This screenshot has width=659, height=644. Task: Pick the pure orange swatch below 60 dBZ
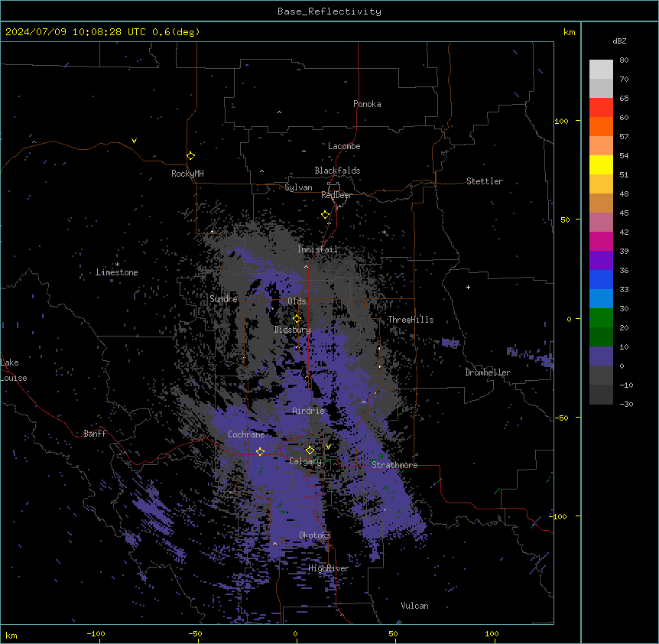point(601,126)
